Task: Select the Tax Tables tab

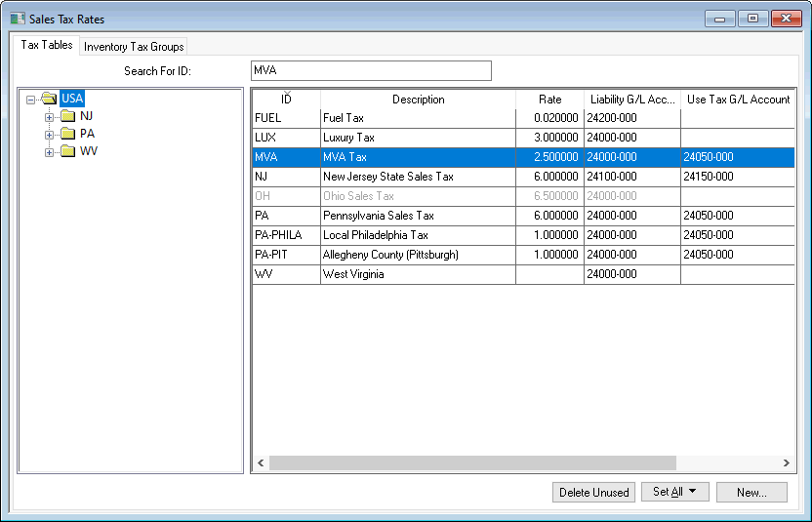Action: coord(47,46)
